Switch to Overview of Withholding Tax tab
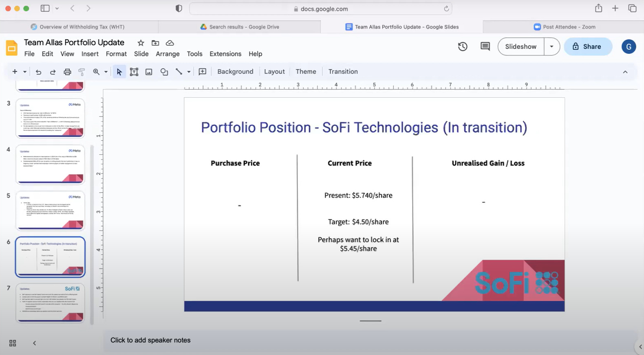The width and height of the screenshot is (644, 355). coord(79,27)
